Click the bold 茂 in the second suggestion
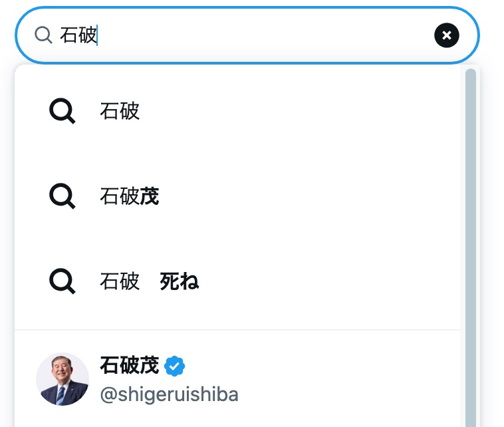Image resolution: width=504 pixels, height=427 pixels. tap(150, 196)
